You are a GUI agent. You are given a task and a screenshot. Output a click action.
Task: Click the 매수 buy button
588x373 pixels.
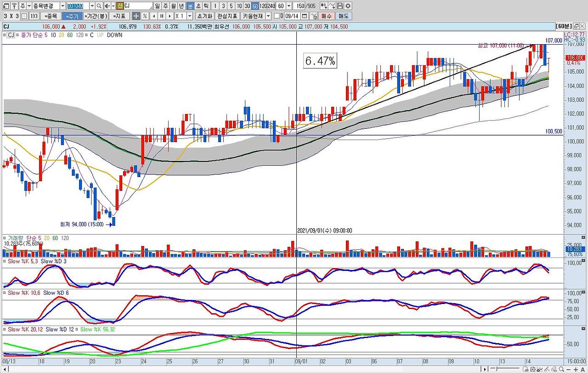click(x=326, y=16)
